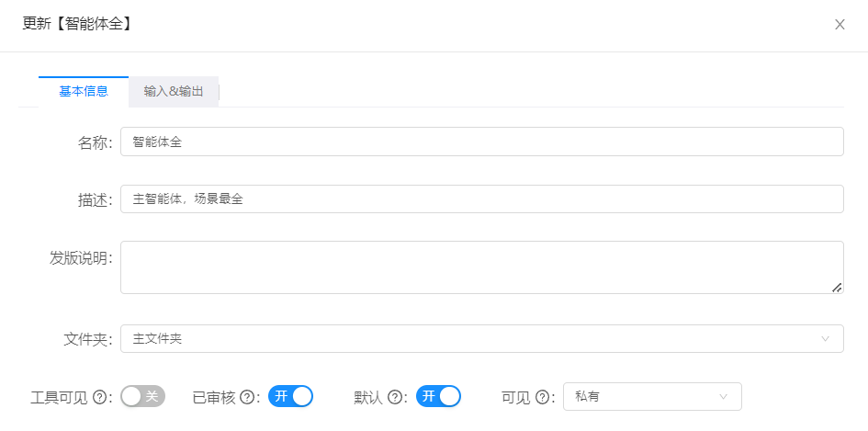Click the help icon beside 可见 label
The width and height of the screenshot is (868, 431).
point(542,397)
